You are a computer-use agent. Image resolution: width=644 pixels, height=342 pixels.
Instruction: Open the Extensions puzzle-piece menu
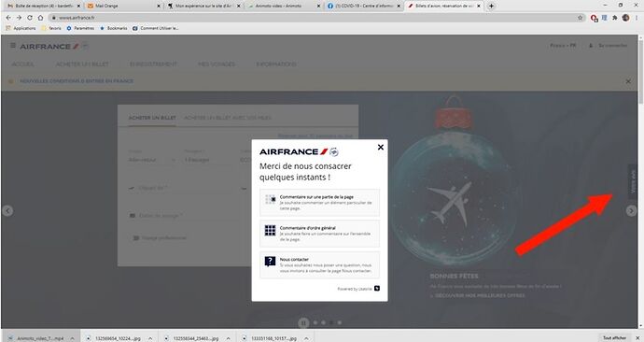pos(615,18)
